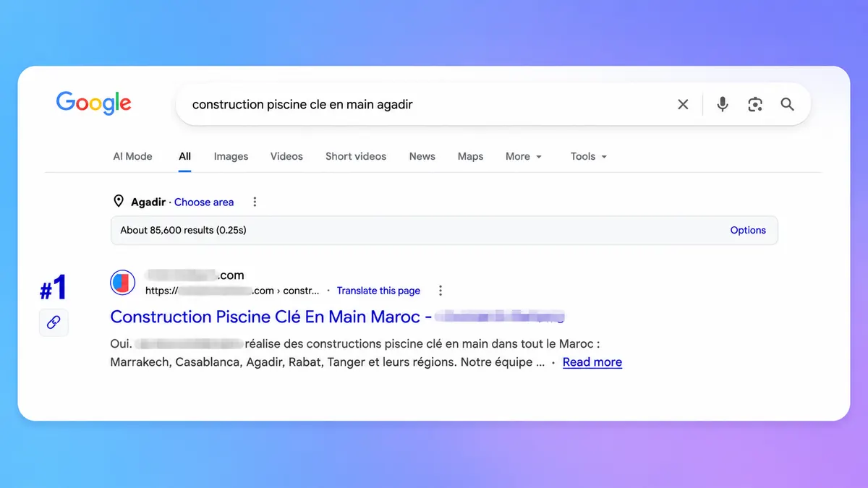Click the Agadir location pin icon
This screenshot has height=488, width=868.
pyautogui.click(x=119, y=202)
